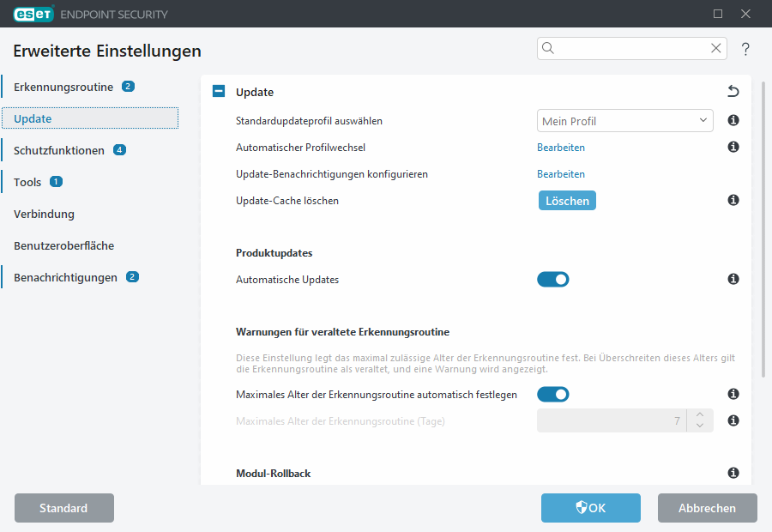Image resolution: width=772 pixels, height=532 pixels.
Task: Turn off automatic maximum age for Erkennungsroutine
Action: point(553,394)
